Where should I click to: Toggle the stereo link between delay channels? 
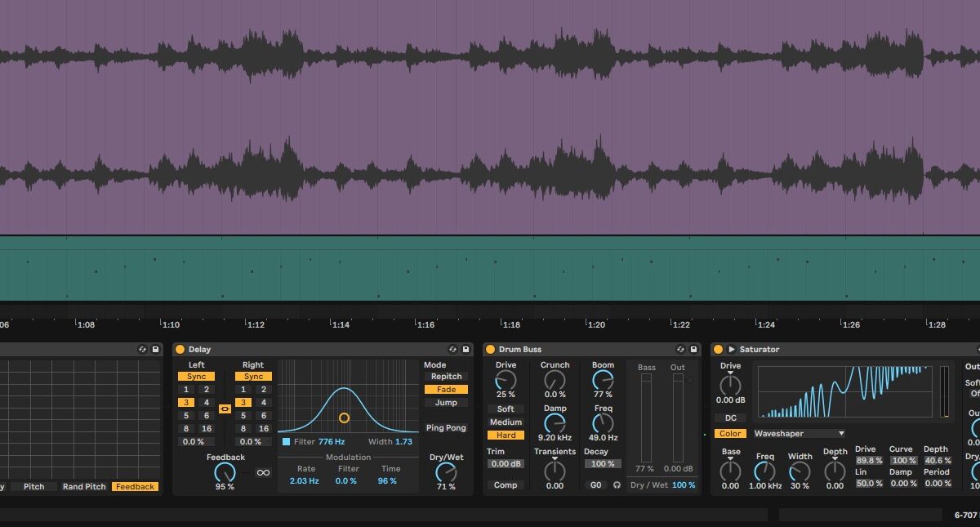[225, 409]
